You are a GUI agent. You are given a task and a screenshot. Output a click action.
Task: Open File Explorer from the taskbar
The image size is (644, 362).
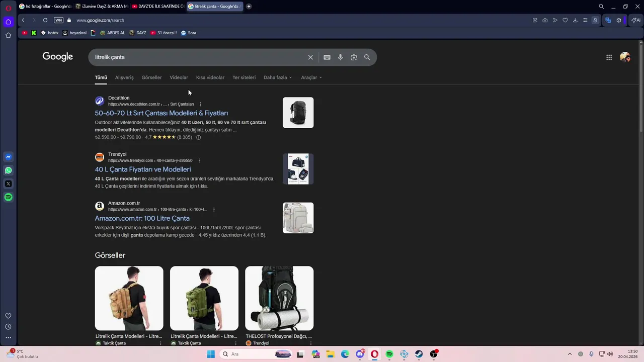tap(331, 354)
